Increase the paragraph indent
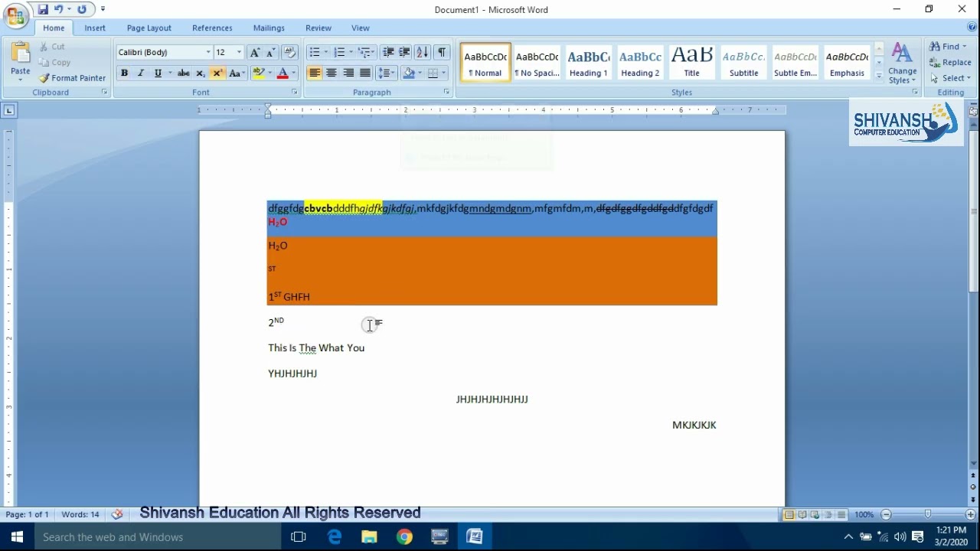980x551 pixels. coord(404,52)
